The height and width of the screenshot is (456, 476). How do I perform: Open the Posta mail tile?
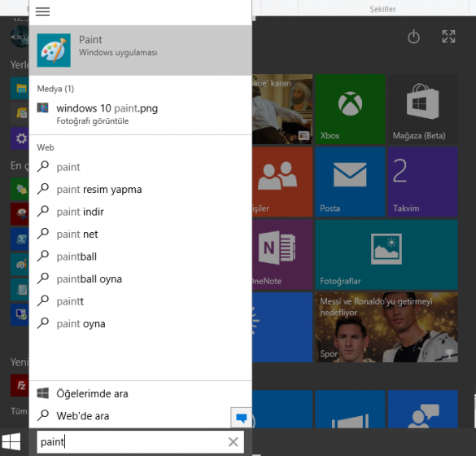[350, 182]
